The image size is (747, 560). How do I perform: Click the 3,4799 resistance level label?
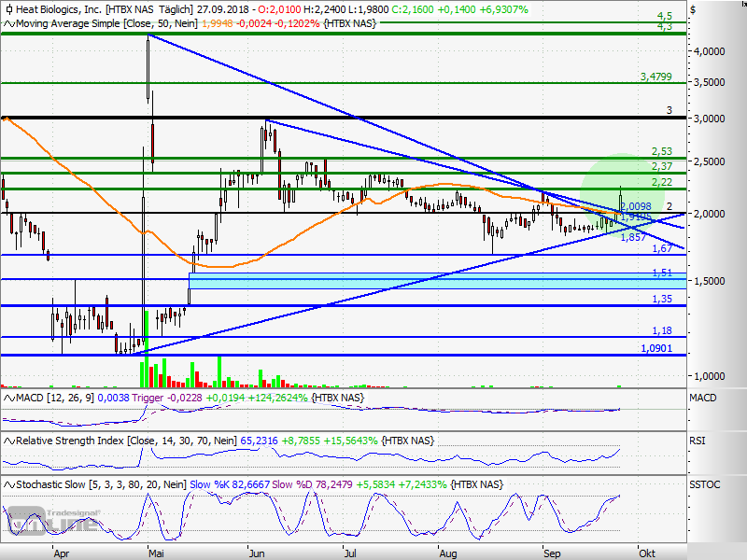(656, 77)
